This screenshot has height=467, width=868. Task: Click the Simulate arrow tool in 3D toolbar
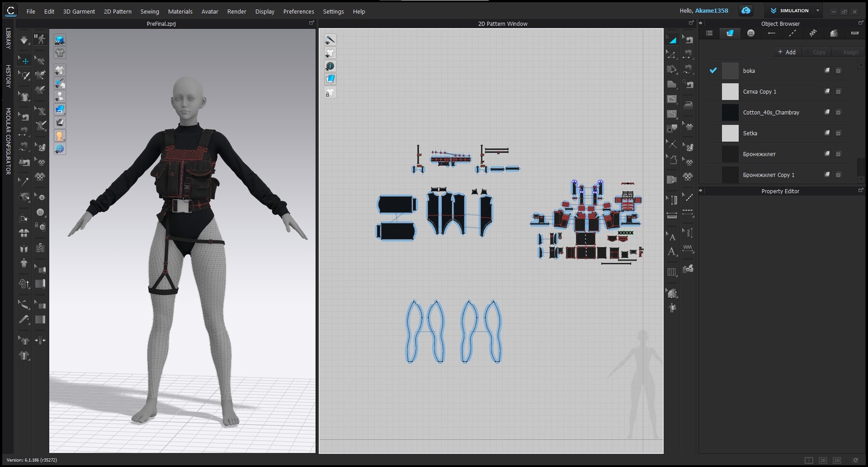24,40
